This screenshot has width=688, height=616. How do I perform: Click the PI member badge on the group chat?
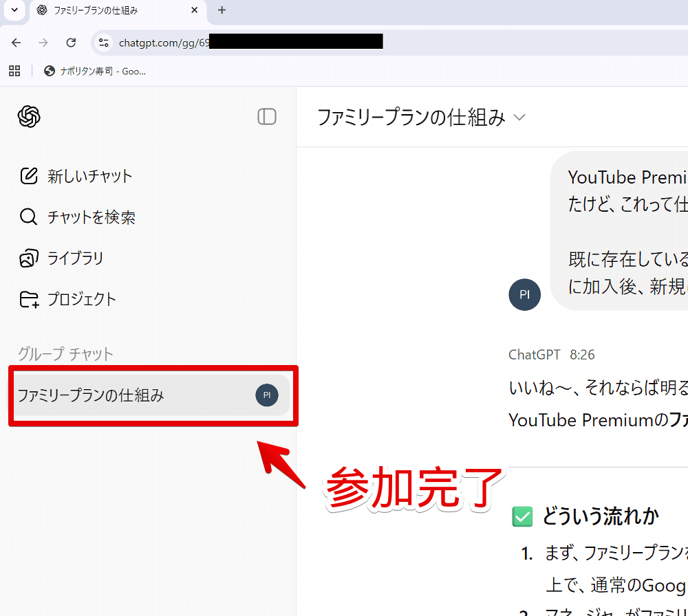point(267,395)
